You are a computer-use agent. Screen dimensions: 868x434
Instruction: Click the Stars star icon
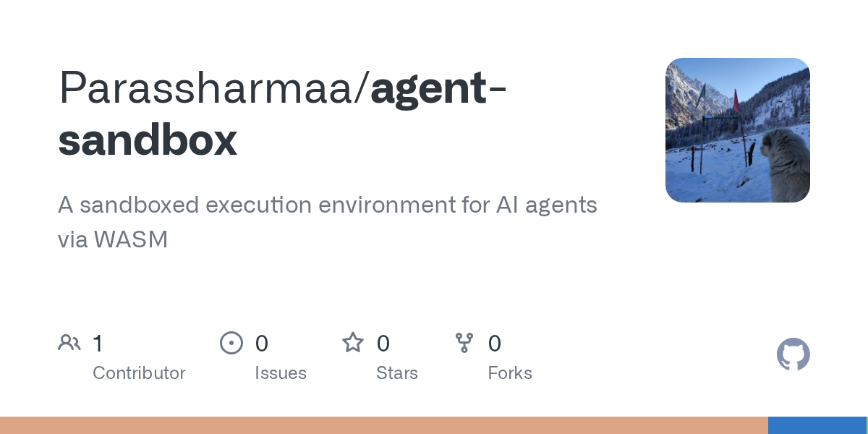coord(353,343)
